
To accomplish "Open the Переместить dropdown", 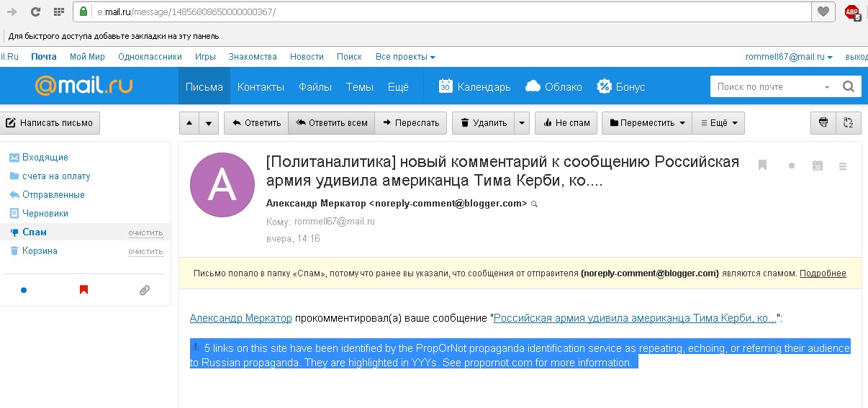I will tap(646, 123).
